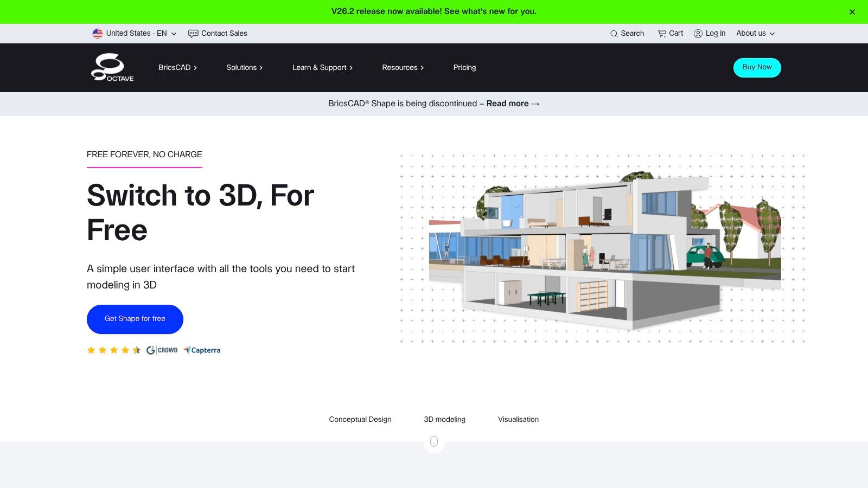Click the United States flag icon
868x488 pixels.
98,34
